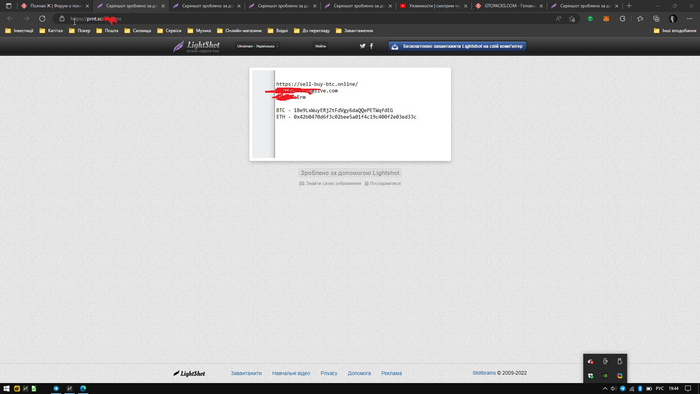Screen dimensions: 700x394
Task: Open the footer Навчальні відео link
Action: pyautogui.click(x=291, y=373)
